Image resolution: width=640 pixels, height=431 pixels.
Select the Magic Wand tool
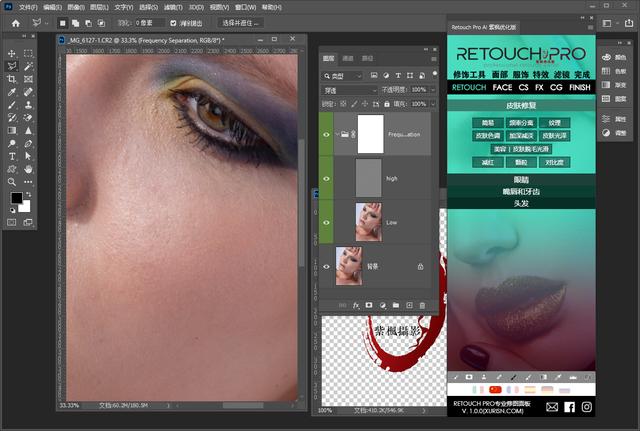click(x=28, y=66)
